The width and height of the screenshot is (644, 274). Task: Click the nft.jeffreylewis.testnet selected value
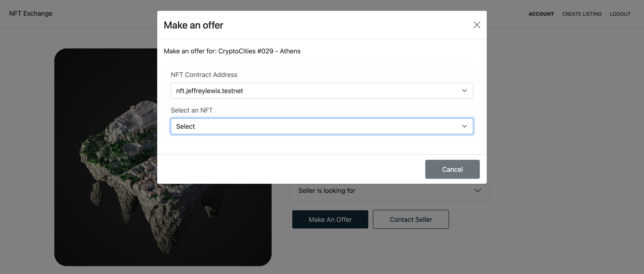click(x=209, y=91)
